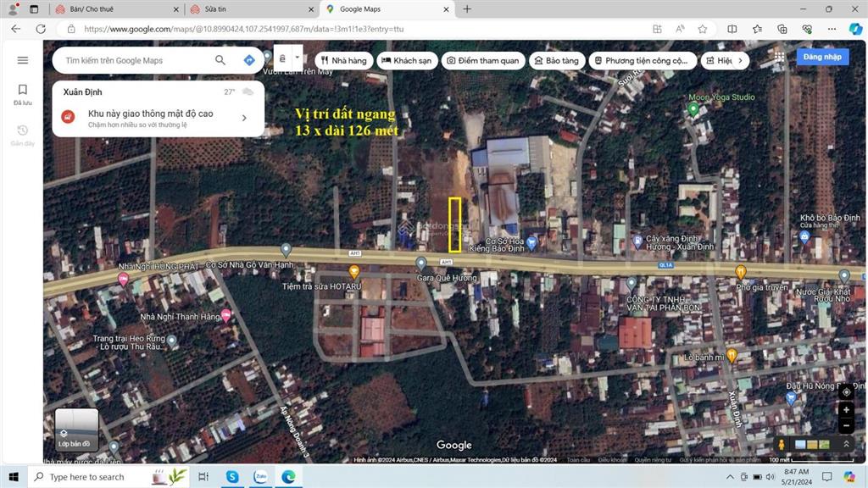Click the Moon Yoga Studio map pin
The image size is (868, 488).
pos(693,109)
